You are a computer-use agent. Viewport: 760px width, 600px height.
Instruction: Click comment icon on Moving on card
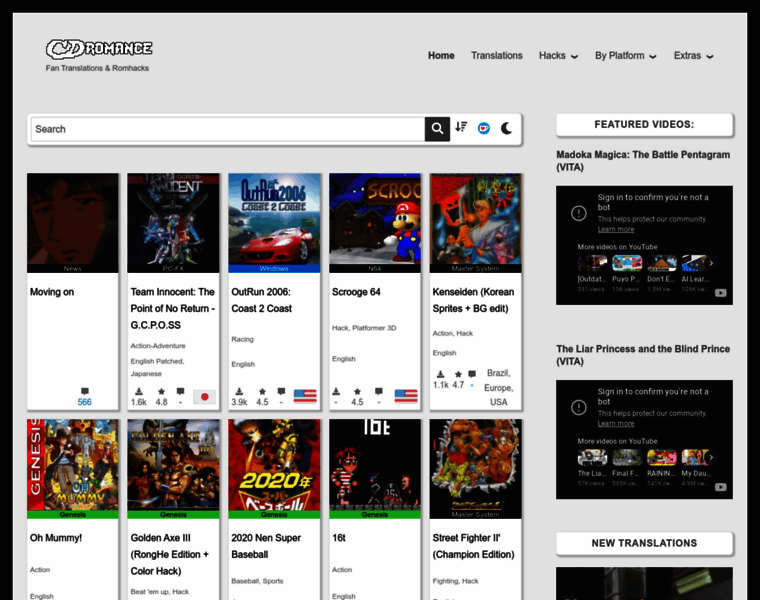(x=85, y=391)
